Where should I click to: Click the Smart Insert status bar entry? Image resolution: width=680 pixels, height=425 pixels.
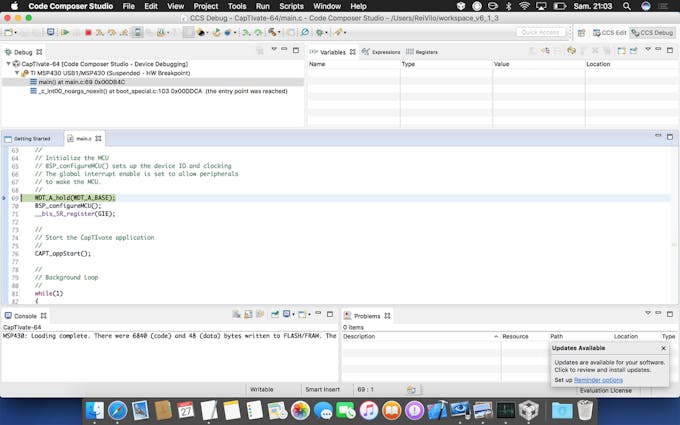click(322, 389)
